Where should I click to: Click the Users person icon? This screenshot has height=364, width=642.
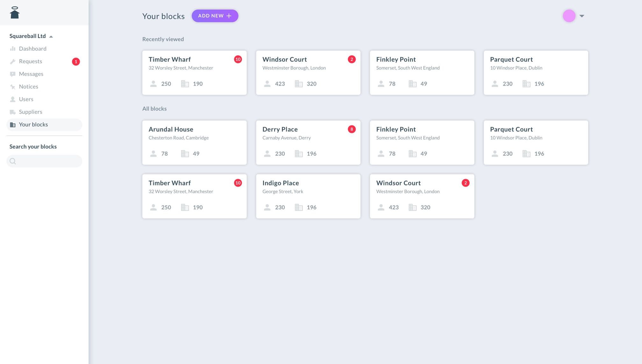coord(13,99)
